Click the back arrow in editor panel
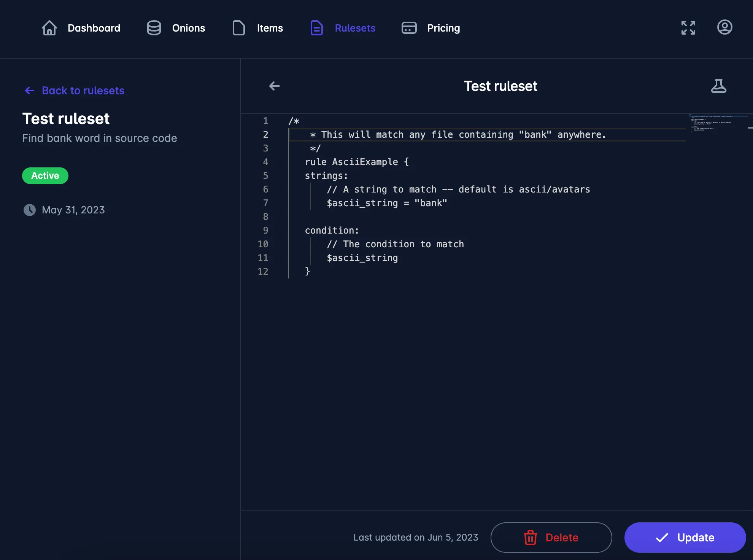The height and width of the screenshot is (560, 753). click(x=275, y=86)
